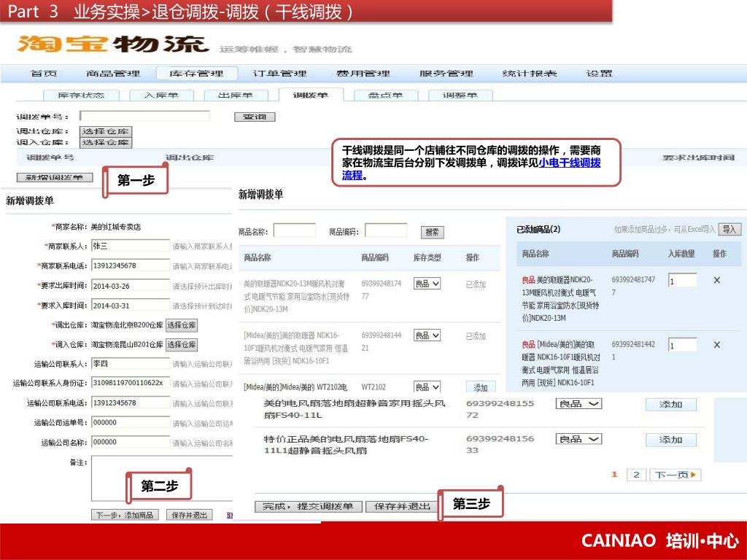Click 保存并退出 under the 备注 box
This screenshot has height=560, width=747.
[x=189, y=515]
